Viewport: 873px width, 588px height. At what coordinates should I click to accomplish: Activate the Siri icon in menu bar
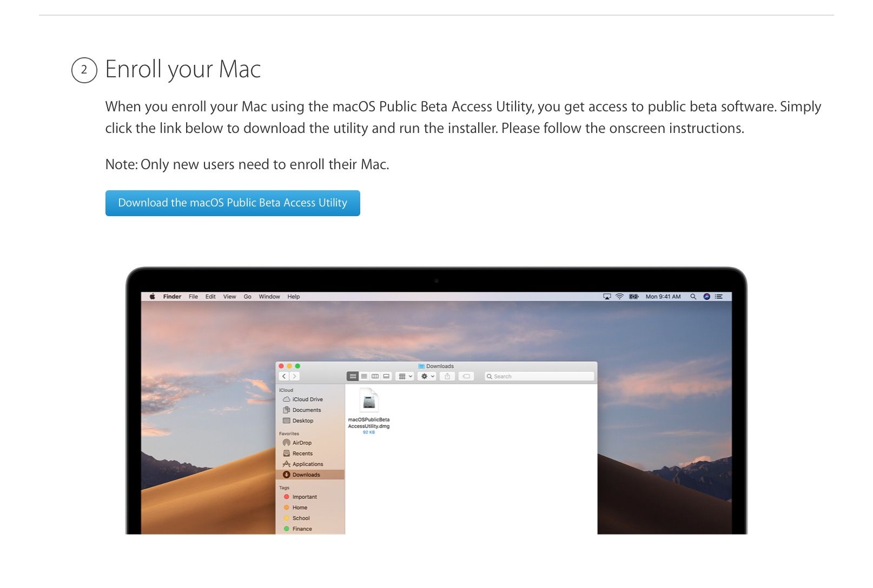click(x=706, y=297)
